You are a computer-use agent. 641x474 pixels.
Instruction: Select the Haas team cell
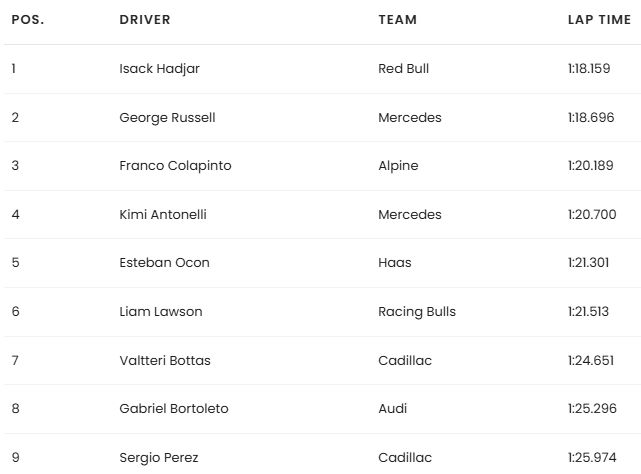pos(394,263)
